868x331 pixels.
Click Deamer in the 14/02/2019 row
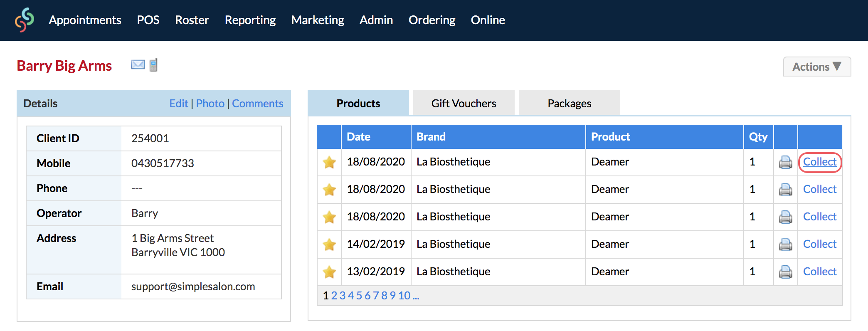point(610,244)
